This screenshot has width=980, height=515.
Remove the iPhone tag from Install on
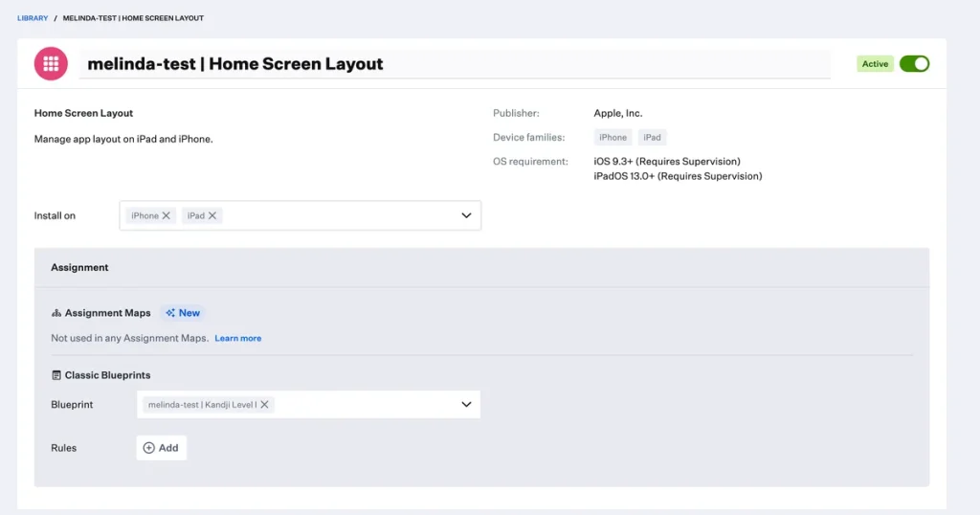(x=167, y=216)
